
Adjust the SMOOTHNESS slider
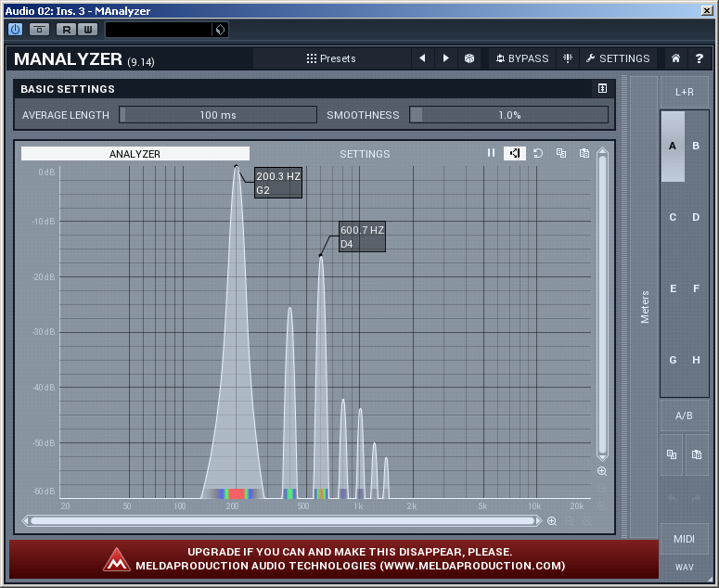[509, 115]
